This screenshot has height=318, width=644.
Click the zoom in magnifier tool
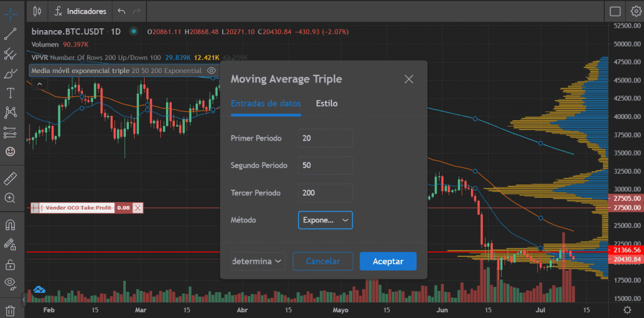click(x=11, y=198)
